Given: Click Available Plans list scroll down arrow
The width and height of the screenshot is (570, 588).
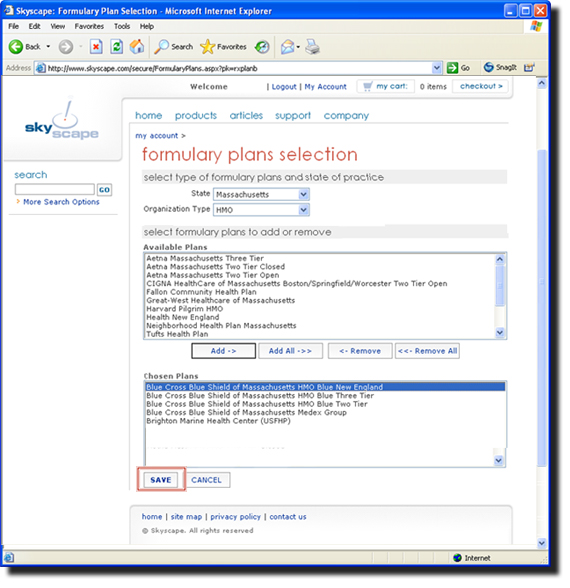Looking at the screenshot, I should tap(500, 332).
